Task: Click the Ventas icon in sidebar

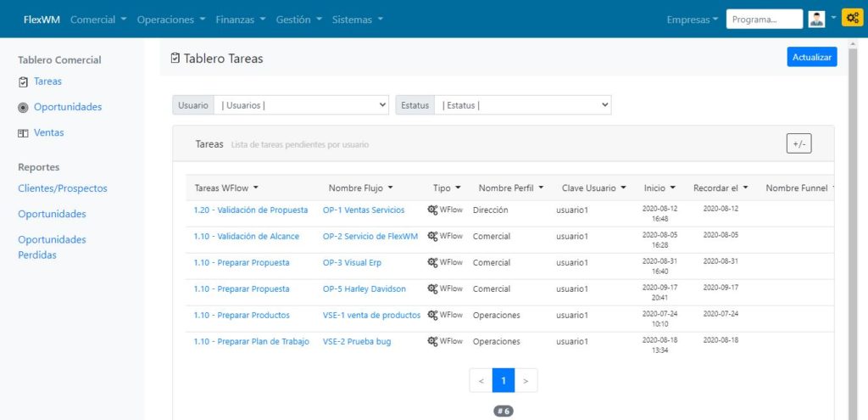Action: [x=23, y=133]
